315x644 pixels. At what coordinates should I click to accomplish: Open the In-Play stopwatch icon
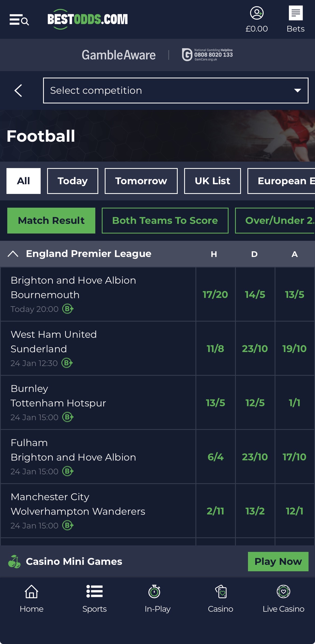coord(155,592)
